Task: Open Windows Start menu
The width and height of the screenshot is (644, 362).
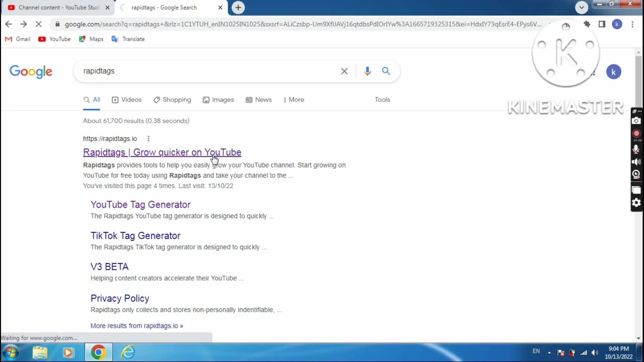Action: tap(11, 352)
